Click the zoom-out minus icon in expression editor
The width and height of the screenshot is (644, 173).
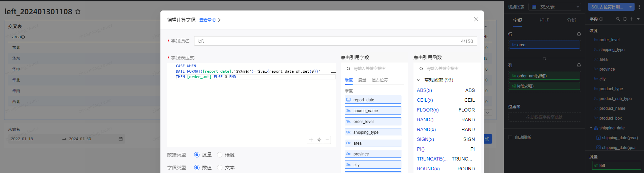pyautogui.click(x=327, y=140)
